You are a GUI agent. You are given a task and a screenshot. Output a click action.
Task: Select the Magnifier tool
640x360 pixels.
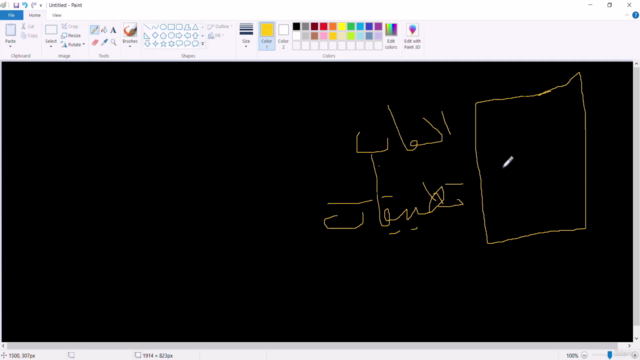point(113,42)
